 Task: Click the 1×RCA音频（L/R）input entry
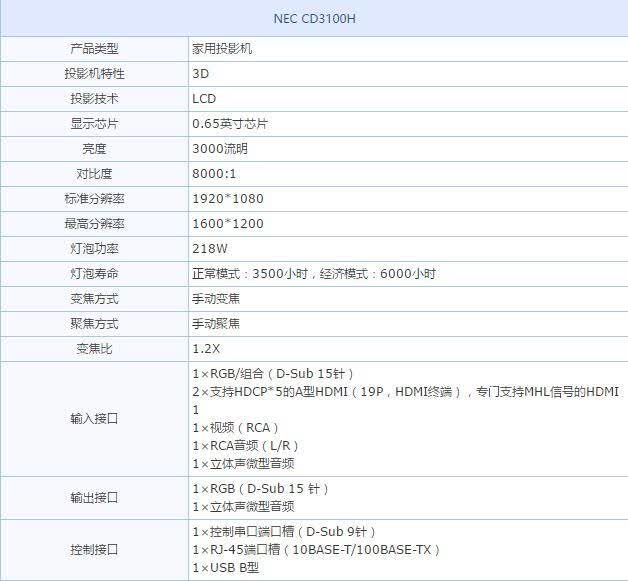[246, 446]
